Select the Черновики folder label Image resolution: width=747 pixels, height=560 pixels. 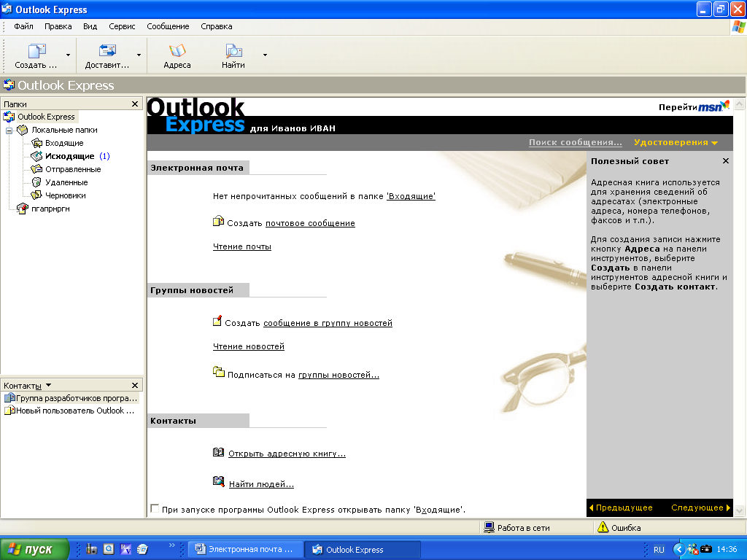(65, 195)
